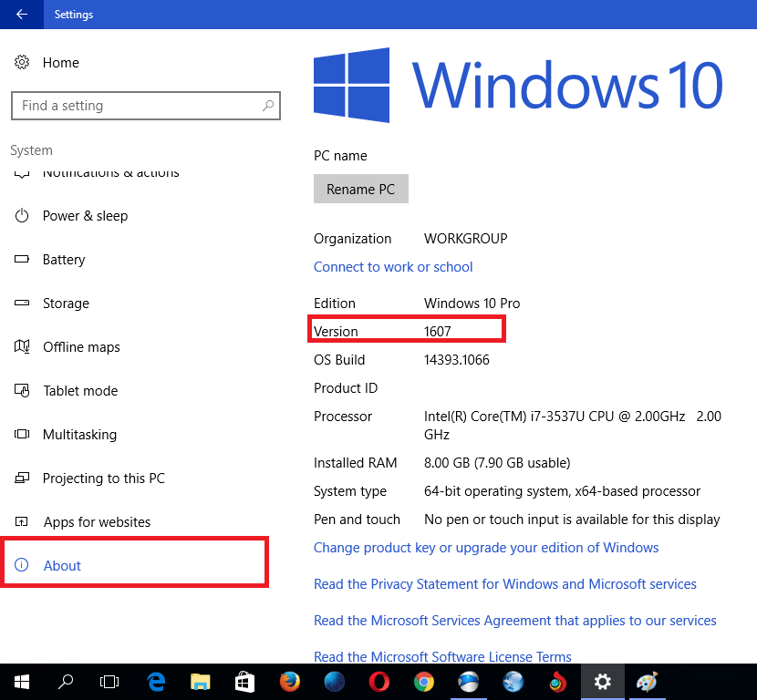Launch Microsoft Edge from the taskbar

pos(156,682)
